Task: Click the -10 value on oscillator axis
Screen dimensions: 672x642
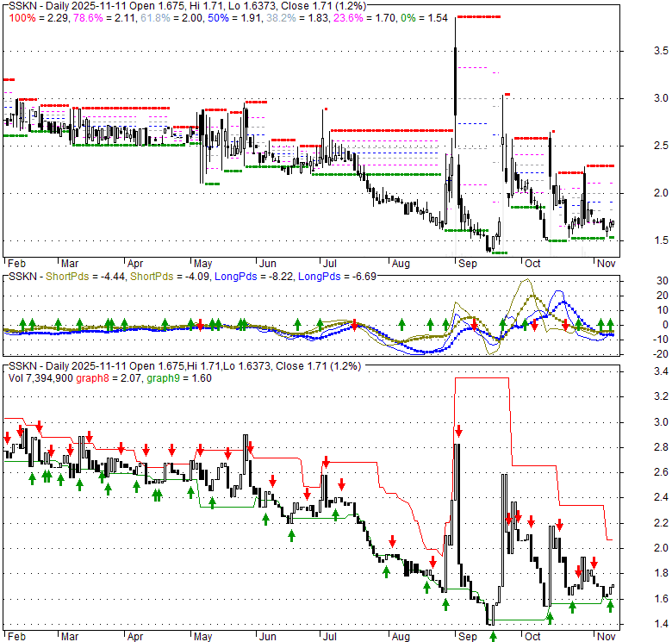Action: 661,340
